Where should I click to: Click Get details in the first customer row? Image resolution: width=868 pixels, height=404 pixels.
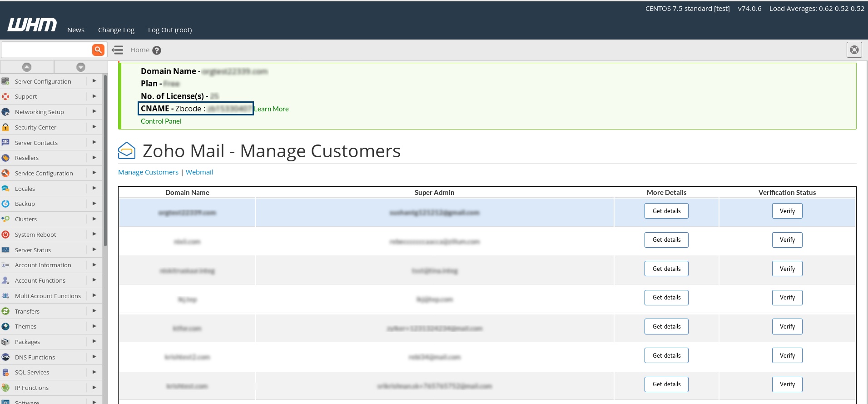point(666,211)
